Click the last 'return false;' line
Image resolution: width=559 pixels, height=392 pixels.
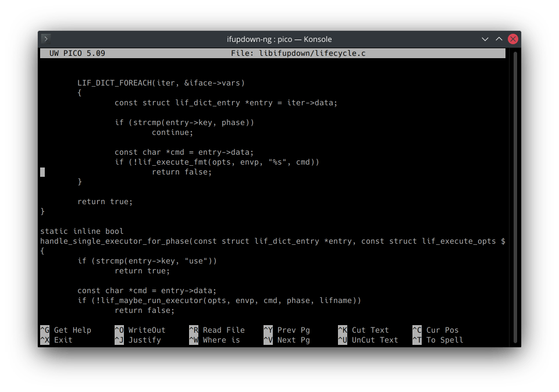(144, 311)
